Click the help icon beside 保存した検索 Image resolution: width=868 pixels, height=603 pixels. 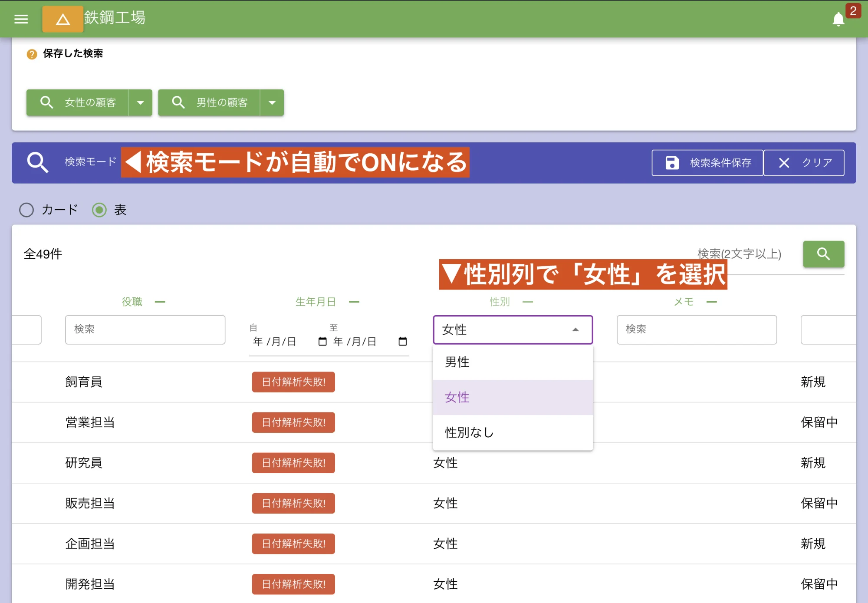coord(32,54)
